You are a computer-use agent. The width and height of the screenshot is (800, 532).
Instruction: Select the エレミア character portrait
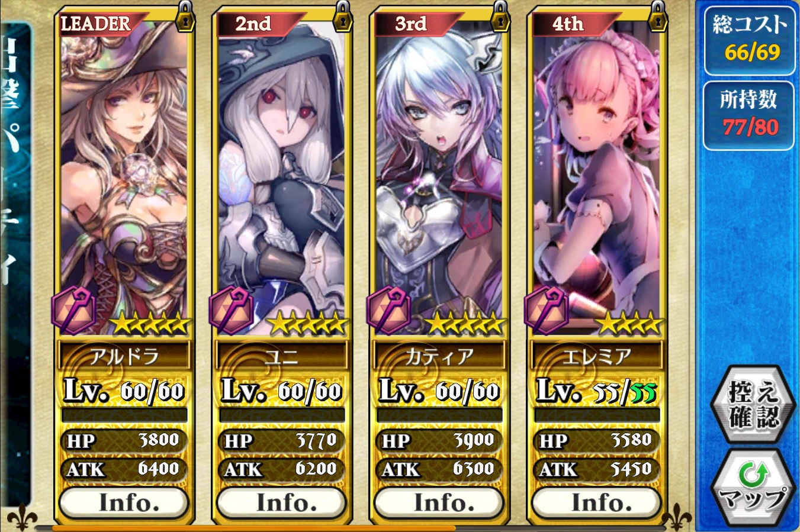coord(596,172)
